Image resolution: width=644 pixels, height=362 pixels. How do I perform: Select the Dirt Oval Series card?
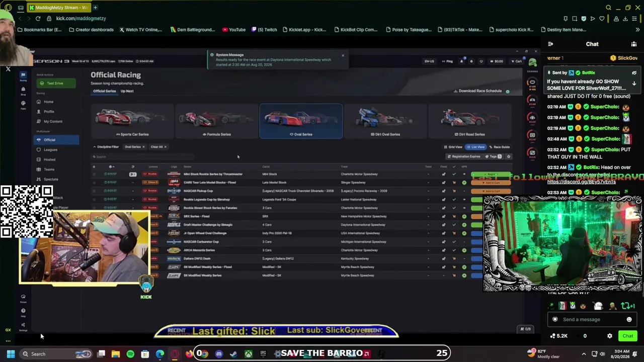pyautogui.click(x=385, y=121)
